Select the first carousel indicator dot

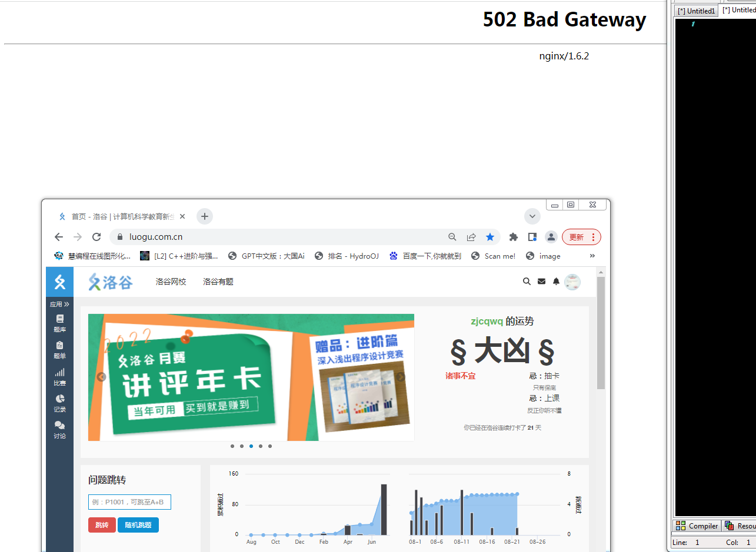(x=232, y=446)
